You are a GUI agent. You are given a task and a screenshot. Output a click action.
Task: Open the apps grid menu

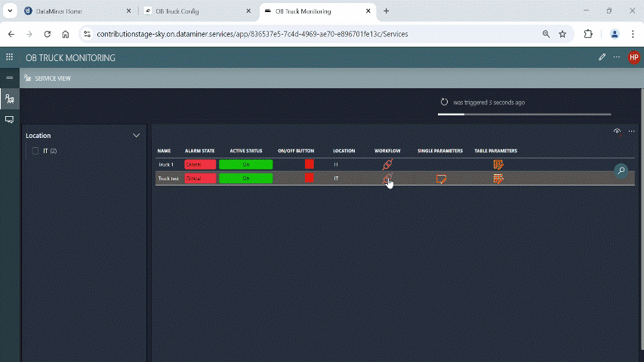[10, 57]
